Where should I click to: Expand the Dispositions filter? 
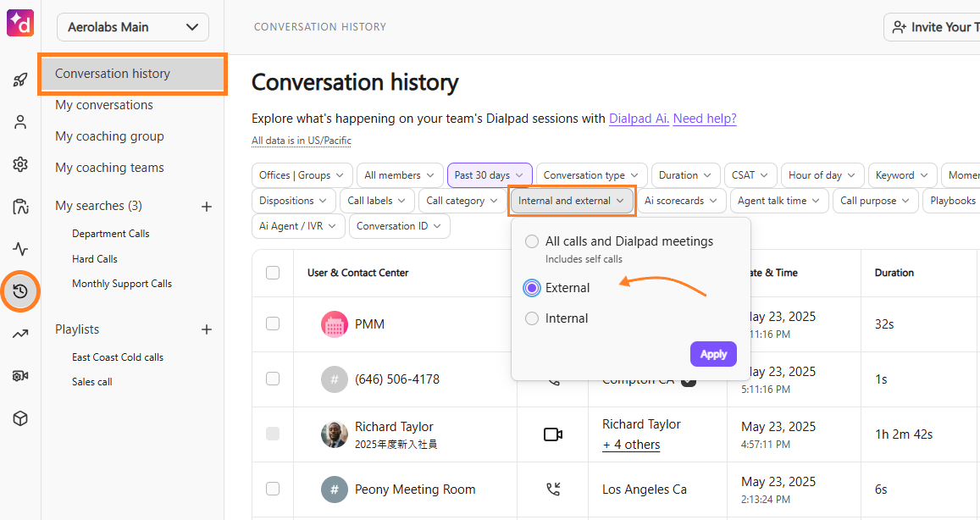(294, 201)
